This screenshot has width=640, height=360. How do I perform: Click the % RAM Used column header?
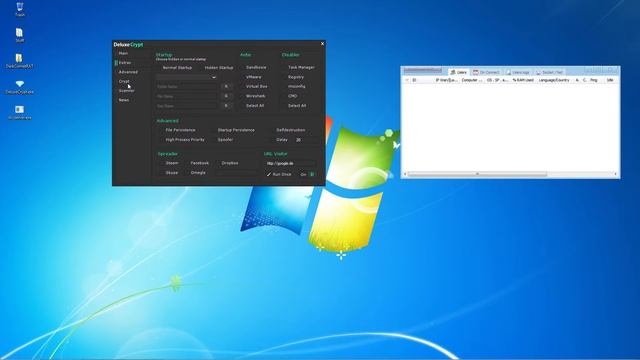pyautogui.click(x=523, y=80)
